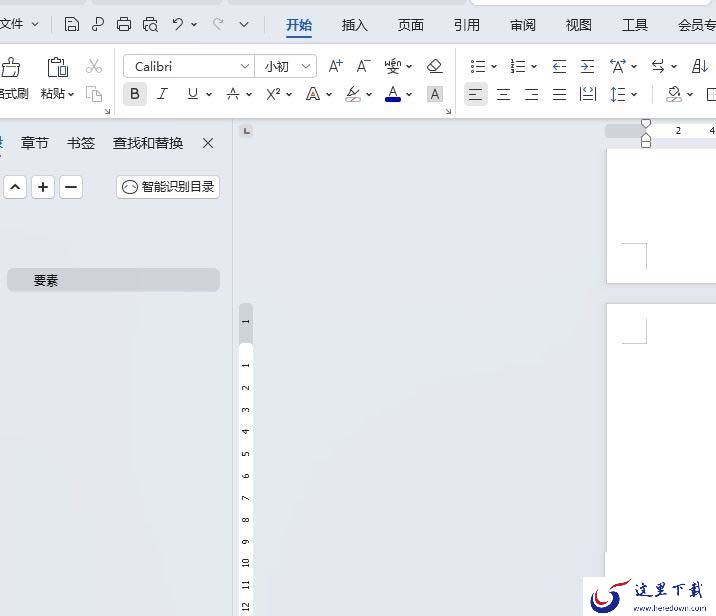Open the 开始 ribbon tab
Screen dimensions: 716x616
pyautogui.click(x=299, y=25)
